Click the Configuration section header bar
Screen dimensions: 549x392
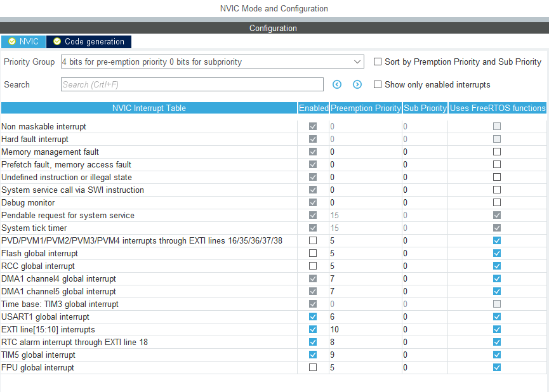coord(274,28)
